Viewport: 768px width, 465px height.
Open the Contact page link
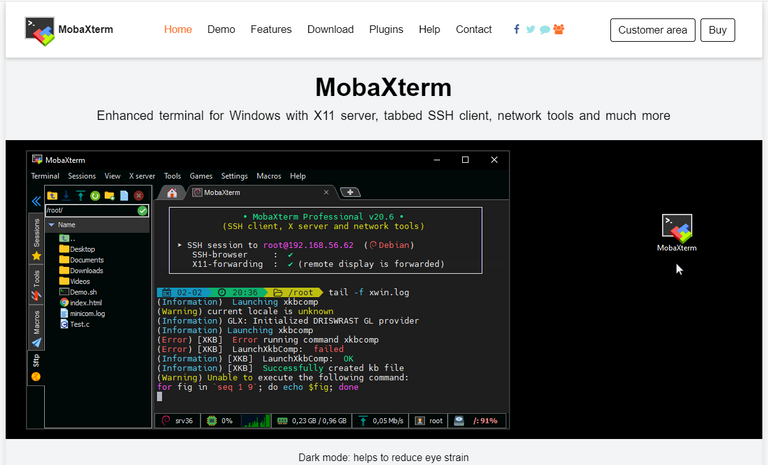474,29
